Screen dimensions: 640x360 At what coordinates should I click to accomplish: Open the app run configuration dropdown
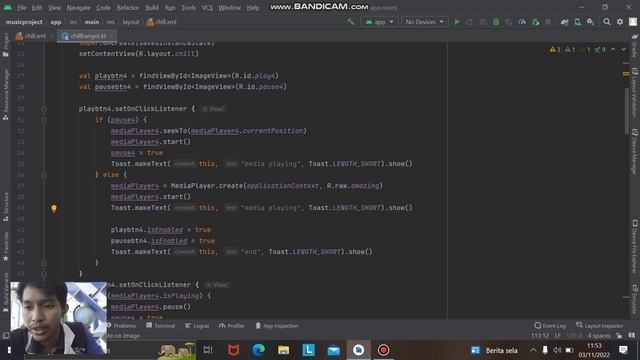point(379,22)
